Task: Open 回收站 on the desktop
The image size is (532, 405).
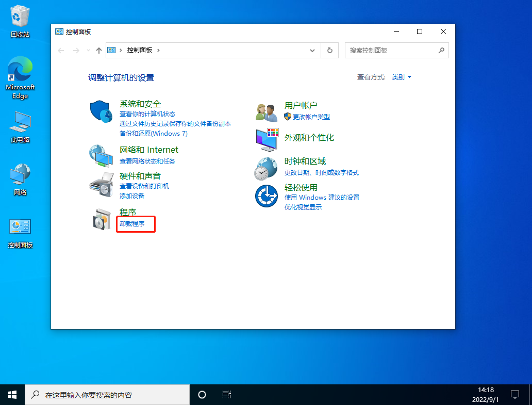Action: (20, 15)
